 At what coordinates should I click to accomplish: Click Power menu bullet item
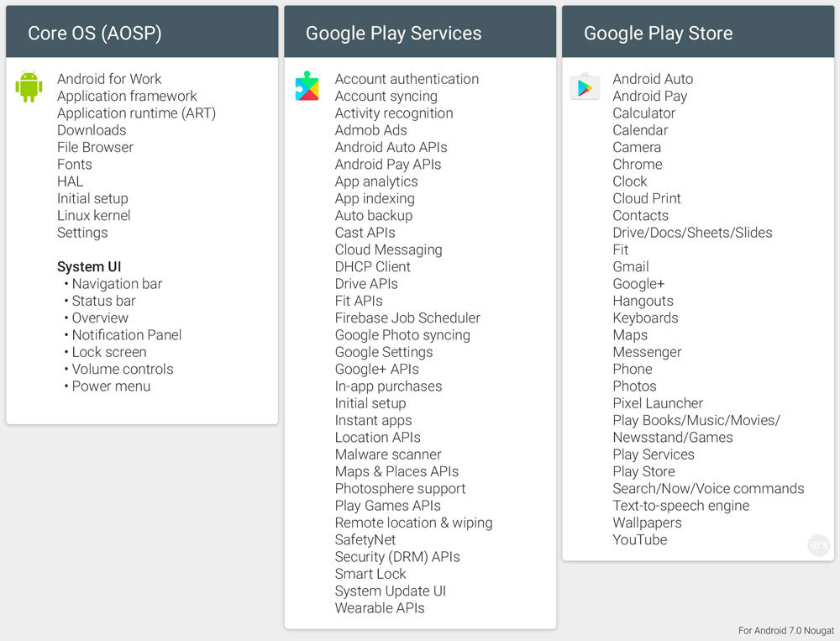[111, 386]
